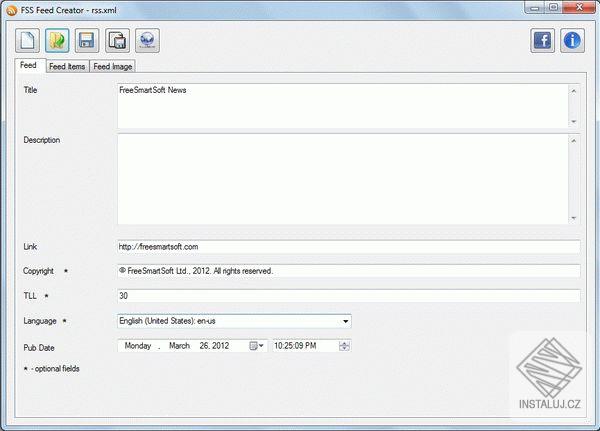The image size is (600, 431).
Task: Click the Description scroll down arrow
Action: (574, 218)
